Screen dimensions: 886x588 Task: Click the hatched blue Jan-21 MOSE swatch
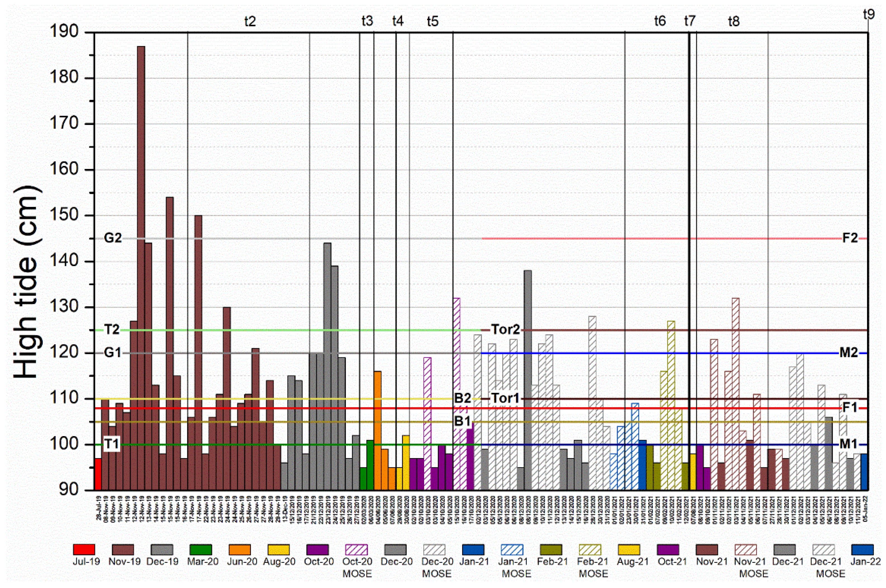coord(513,550)
